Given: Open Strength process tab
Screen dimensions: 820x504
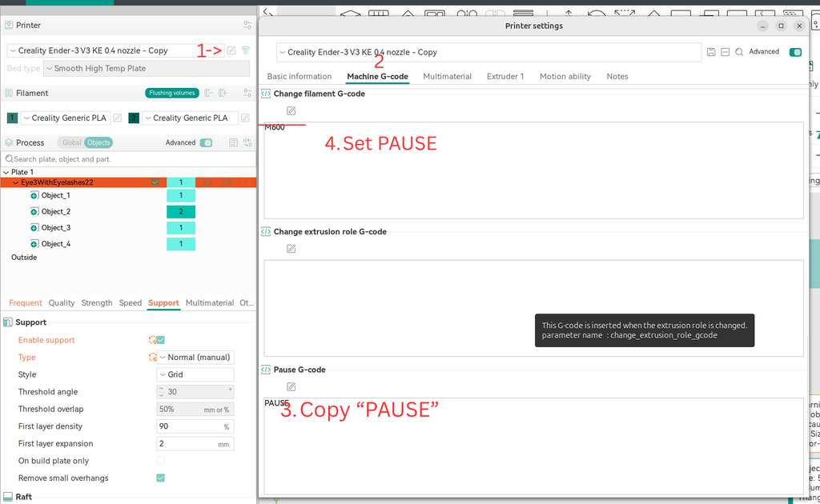Looking at the screenshot, I should tap(97, 303).
